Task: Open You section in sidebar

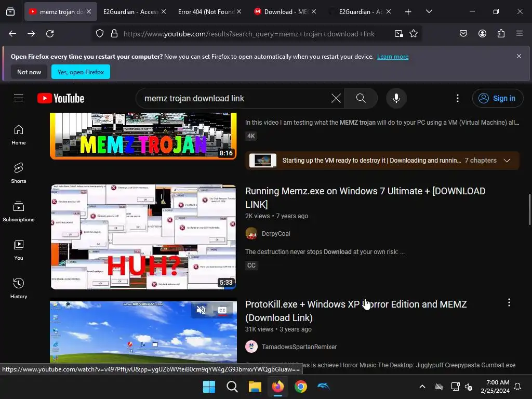Action: click(19, 250)
